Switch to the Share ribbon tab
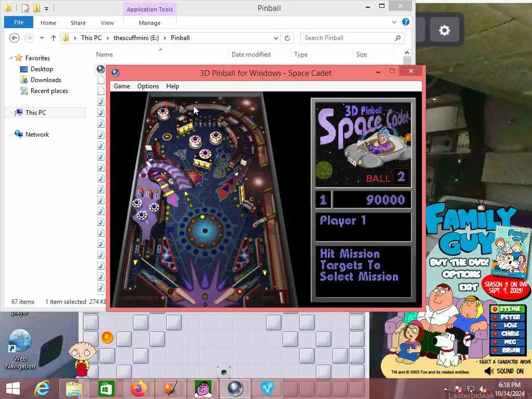The image size is (532, 399). click(x=78, y=23)
